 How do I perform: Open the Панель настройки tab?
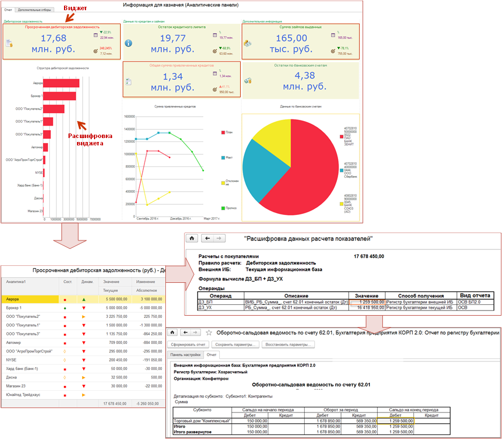click(185, 355)
